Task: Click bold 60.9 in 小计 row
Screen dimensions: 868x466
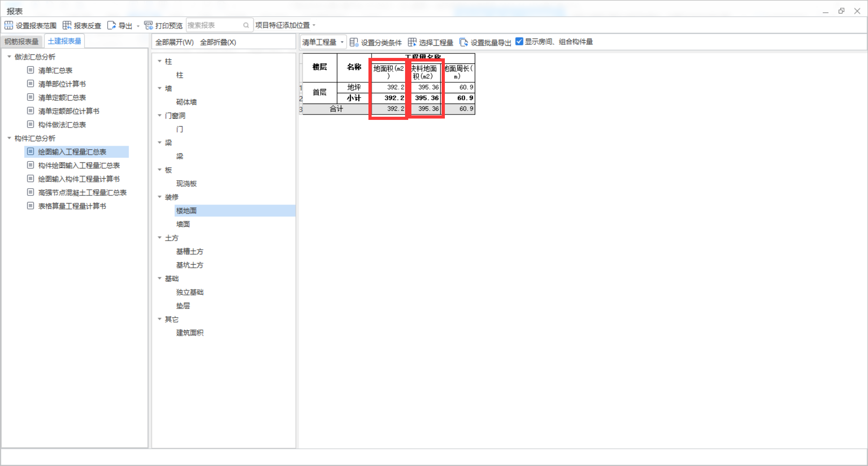Action: tap(465, 98)
